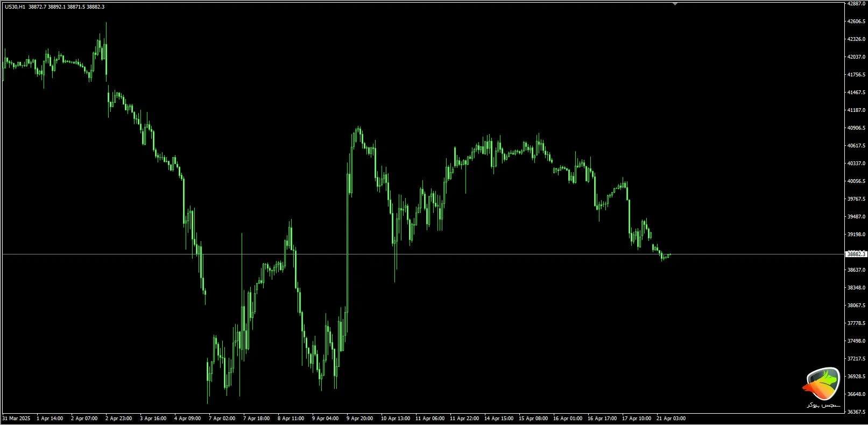
Task: Click the 40906.5 price axis label
Action: point(856,128)
